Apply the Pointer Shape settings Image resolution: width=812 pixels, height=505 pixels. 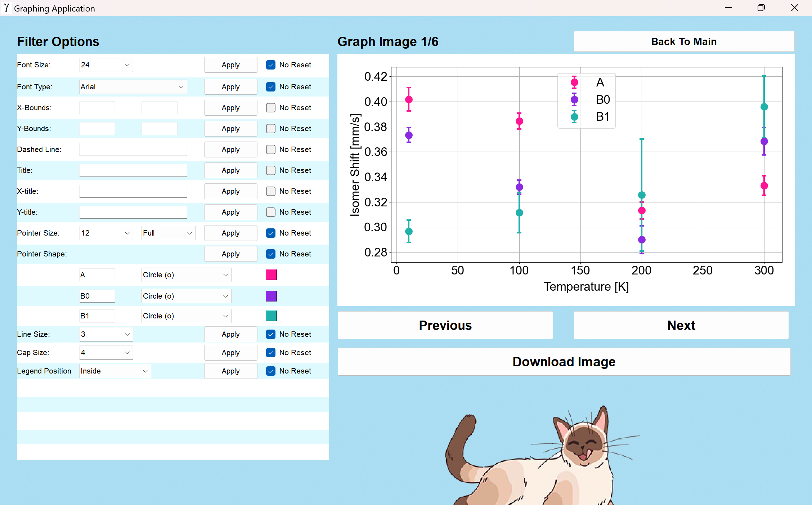(230, 254)
